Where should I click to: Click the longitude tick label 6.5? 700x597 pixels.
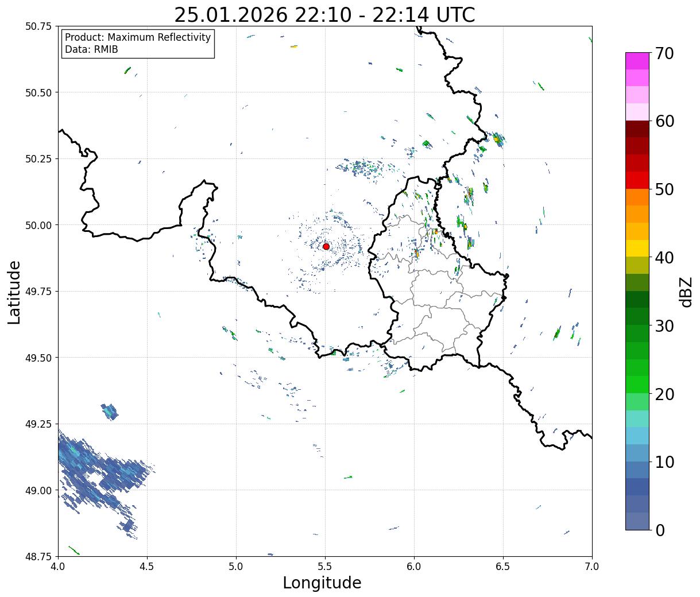(503, 567)
